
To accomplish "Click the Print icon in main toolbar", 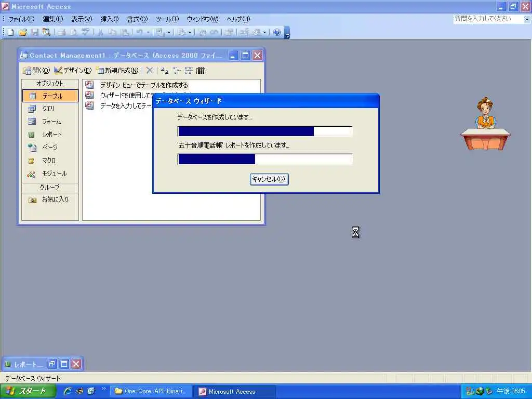I will (x=62, y=32).
